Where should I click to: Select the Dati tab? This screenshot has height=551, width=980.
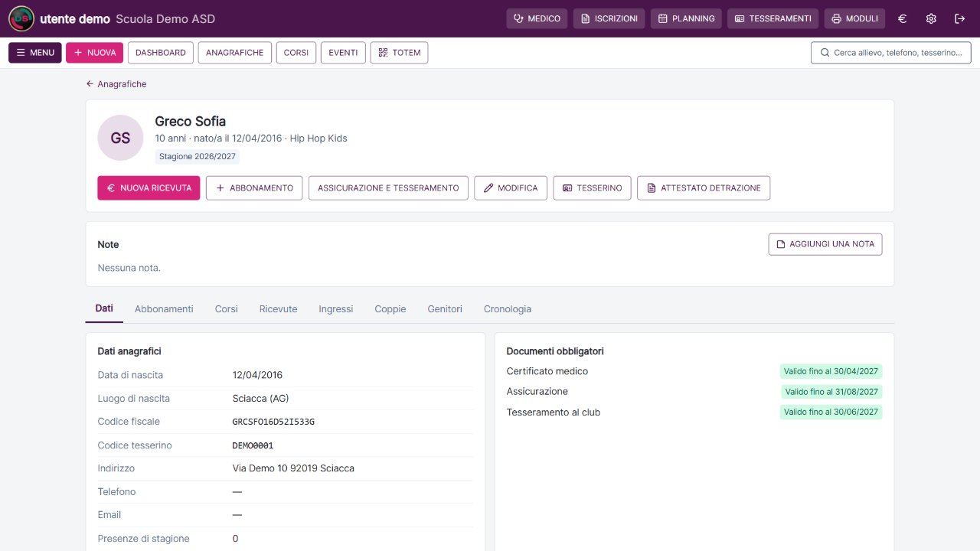104,308
